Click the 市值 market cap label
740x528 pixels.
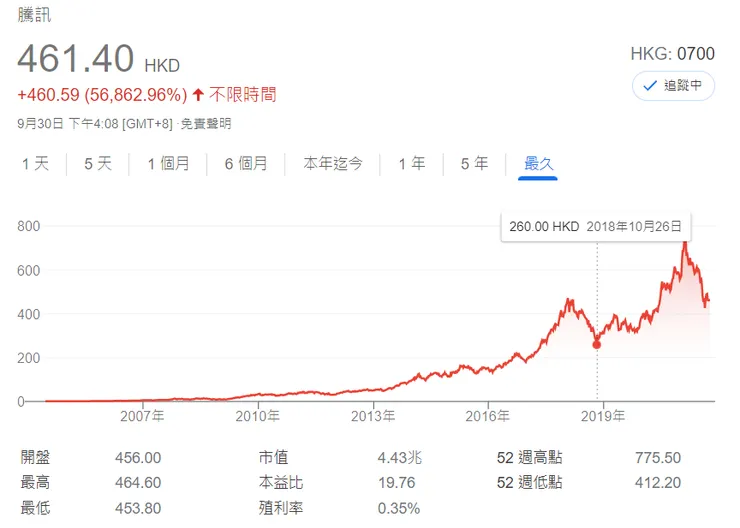tap(273, 457)
